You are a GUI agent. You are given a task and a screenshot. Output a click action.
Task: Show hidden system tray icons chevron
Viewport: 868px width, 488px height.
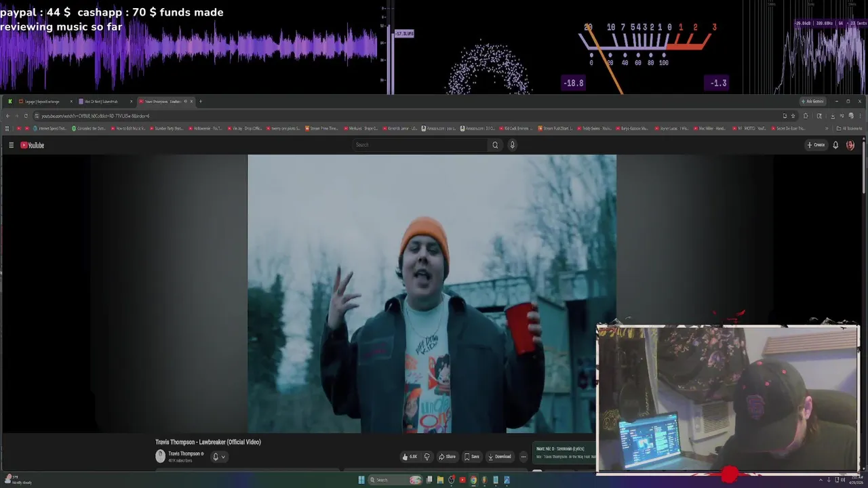[x=821, y=480]
